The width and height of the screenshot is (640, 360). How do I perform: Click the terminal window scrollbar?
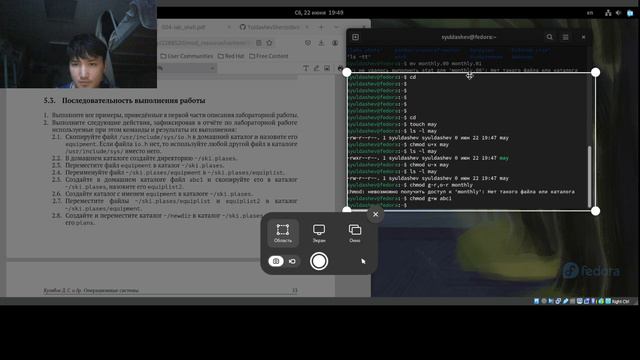pos(589,176)
